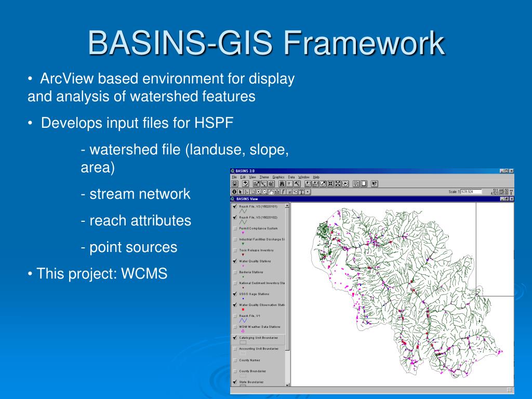Click the BASINS View window title
The image size is (532, 399).
[x=247, y=199]
